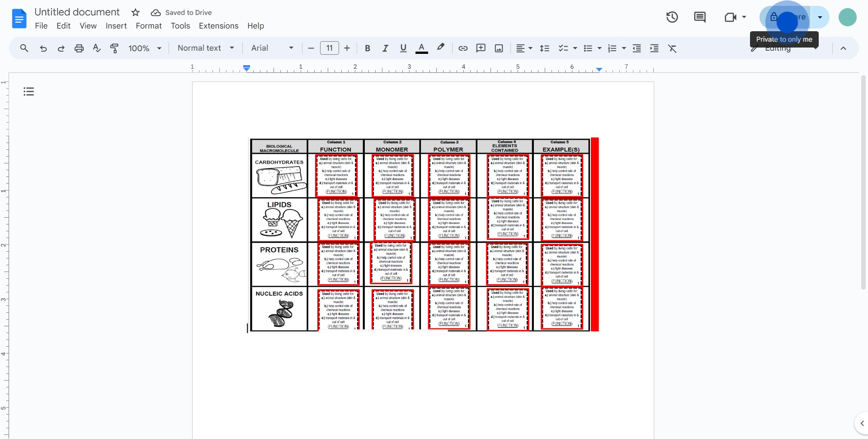This screenshot has width=868, height=439.
Task: Increase font size with plus button
Action: [x=347, y=48]
